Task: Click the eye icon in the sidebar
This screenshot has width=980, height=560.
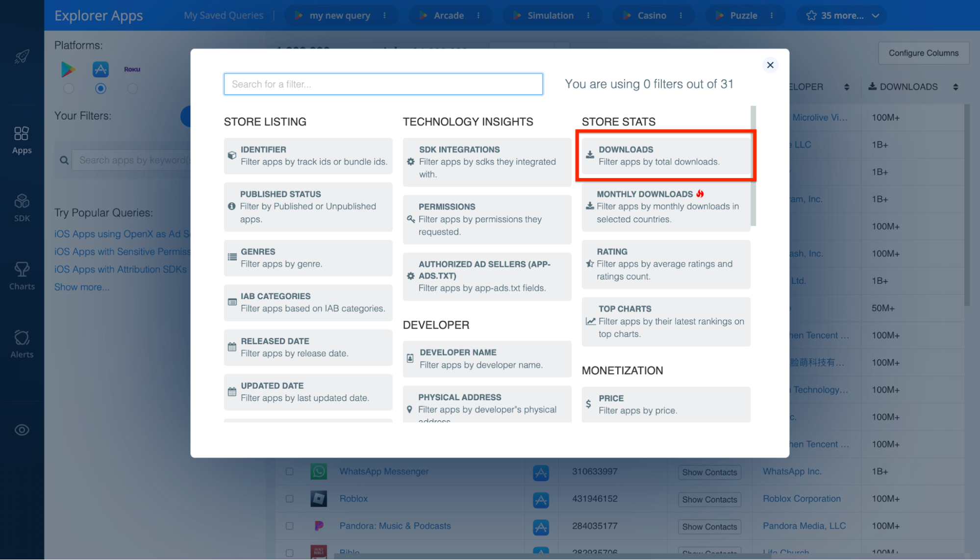Action: pyautogui.click(x=22, y=430)
